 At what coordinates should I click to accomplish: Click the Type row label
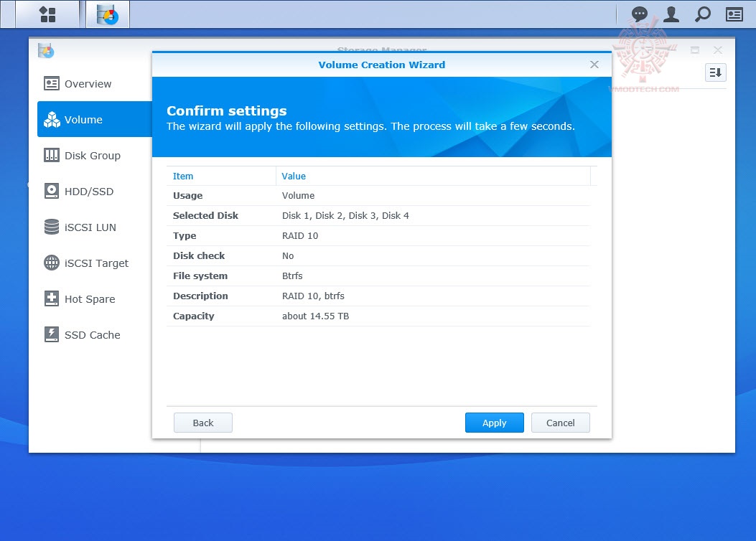(x=185, y=236)
